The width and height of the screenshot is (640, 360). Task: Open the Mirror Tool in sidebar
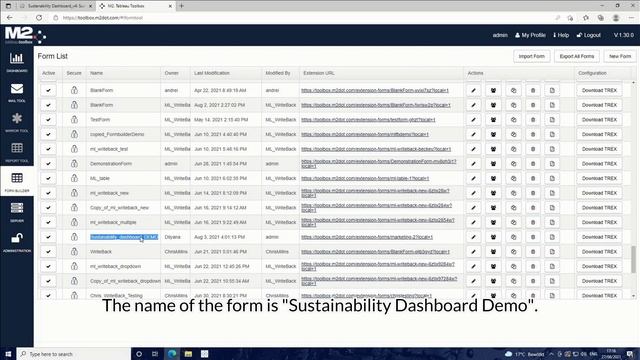tap(17, 122)
